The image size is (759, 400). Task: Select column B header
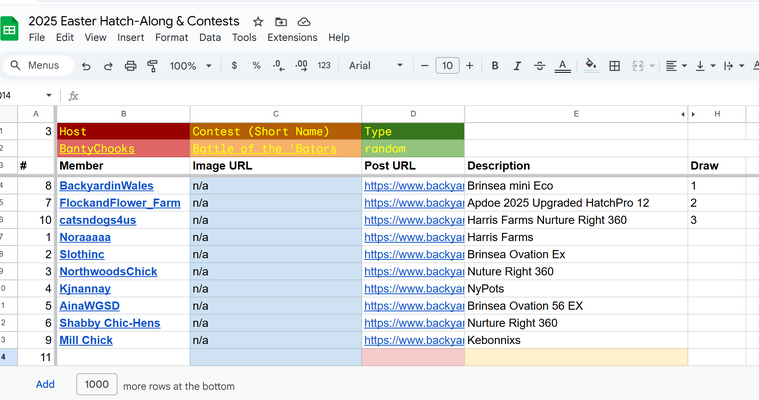tap(123, 114)
